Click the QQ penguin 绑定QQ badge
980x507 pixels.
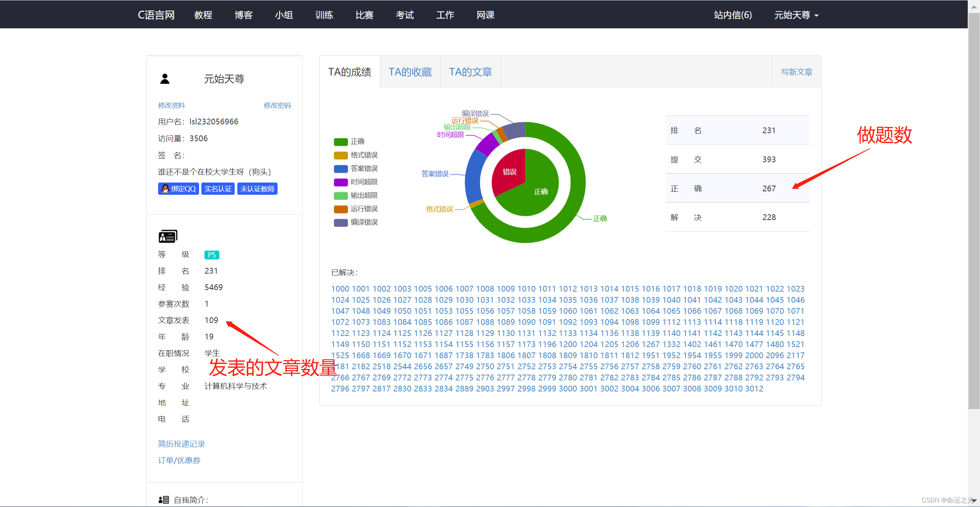(x=178, y=189)
